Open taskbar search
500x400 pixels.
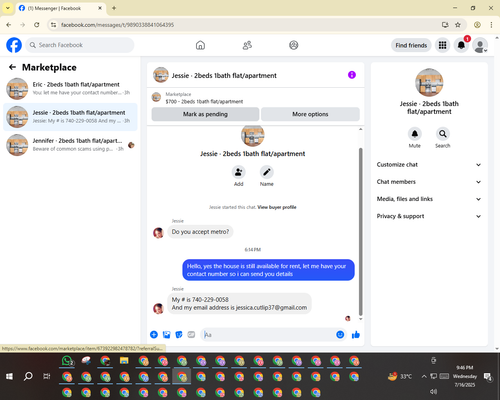tap(28, 376)
